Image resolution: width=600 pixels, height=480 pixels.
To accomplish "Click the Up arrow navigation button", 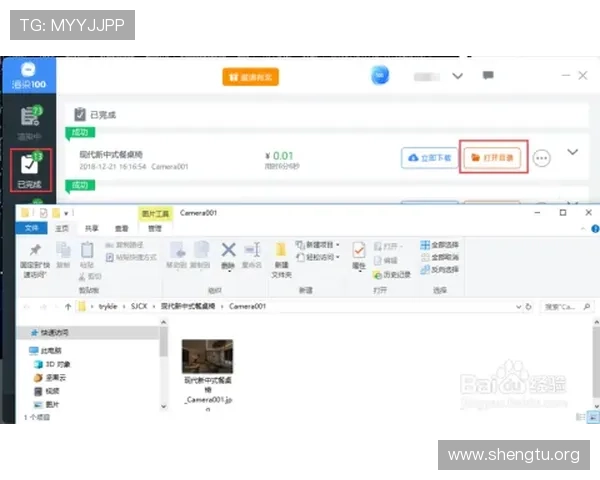I will click(x=68, y=306).
